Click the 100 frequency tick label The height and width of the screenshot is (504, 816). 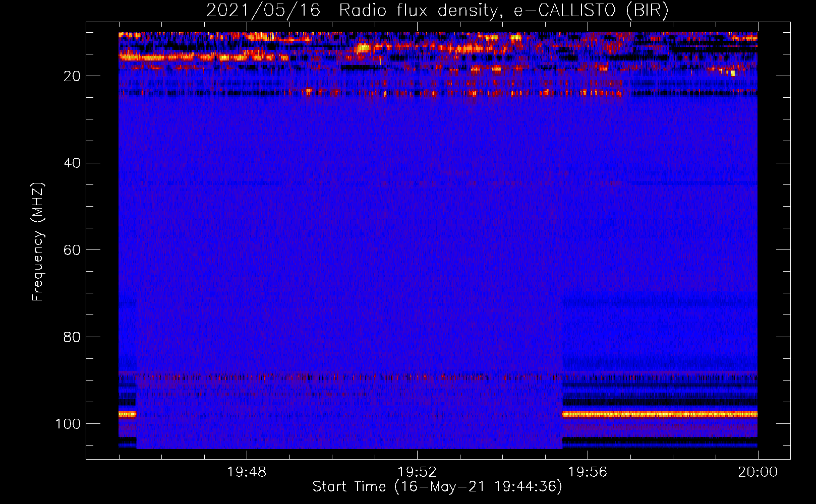[x=68, y=424]
